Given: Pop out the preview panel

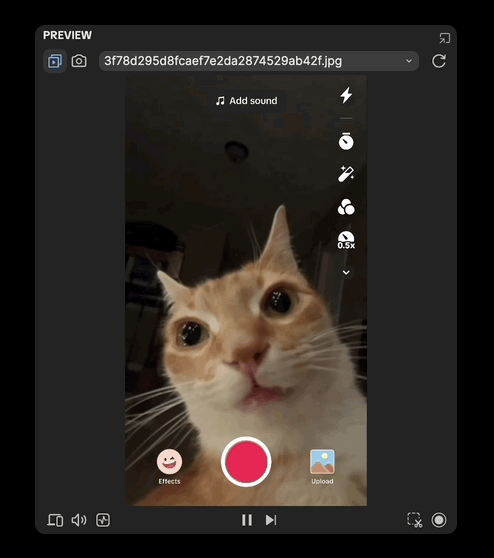Looking at the screenshot, I should click(x=445, y=38).
